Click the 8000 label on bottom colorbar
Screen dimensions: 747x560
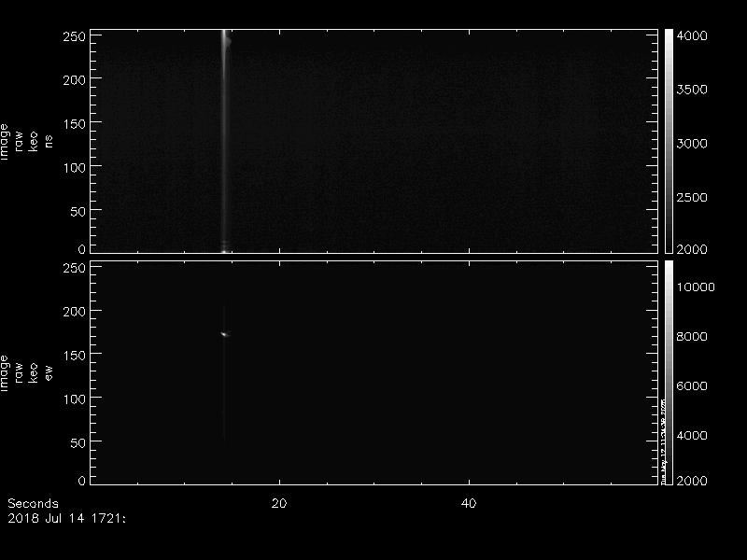(x=692, y=336)
